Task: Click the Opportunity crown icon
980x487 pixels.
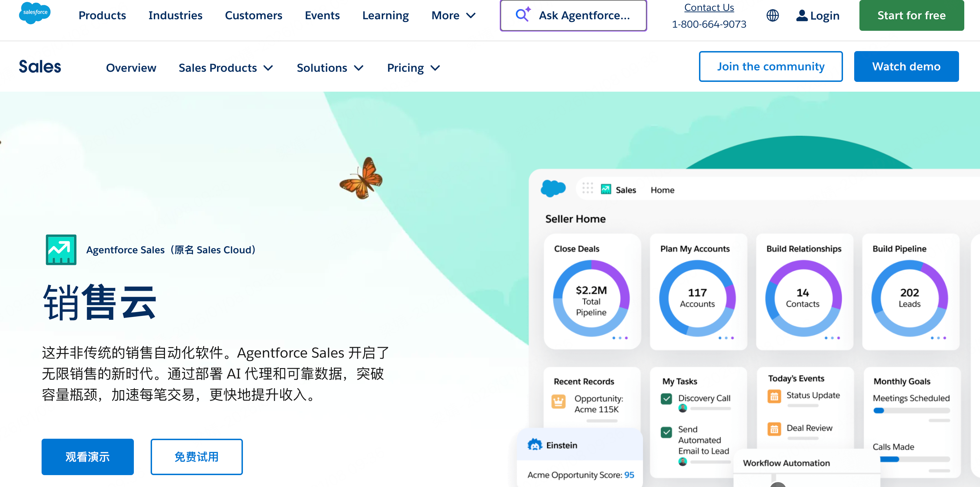Action: [x=558, y=402]
